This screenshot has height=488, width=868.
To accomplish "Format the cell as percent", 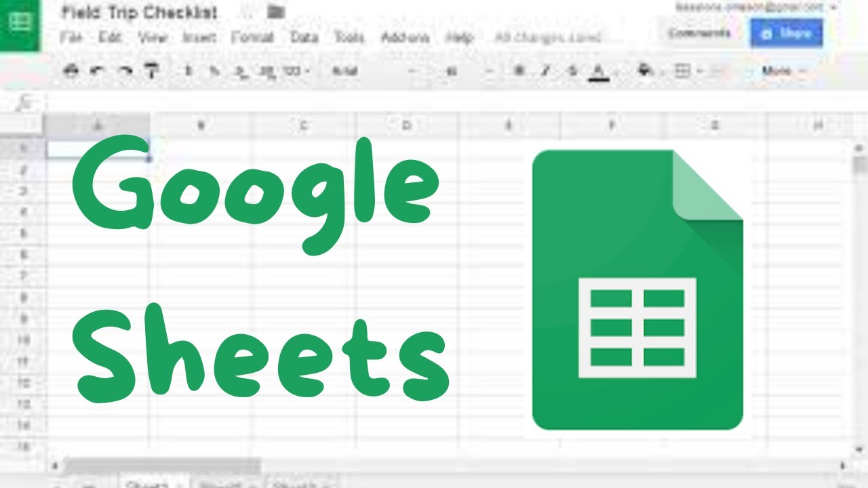I will (214, 70).
